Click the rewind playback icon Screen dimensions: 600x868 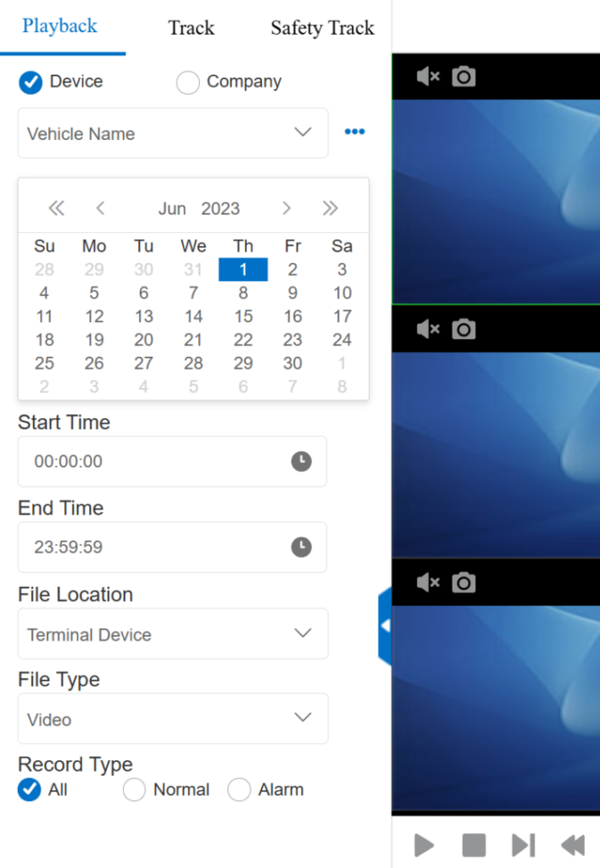point(573,845)
